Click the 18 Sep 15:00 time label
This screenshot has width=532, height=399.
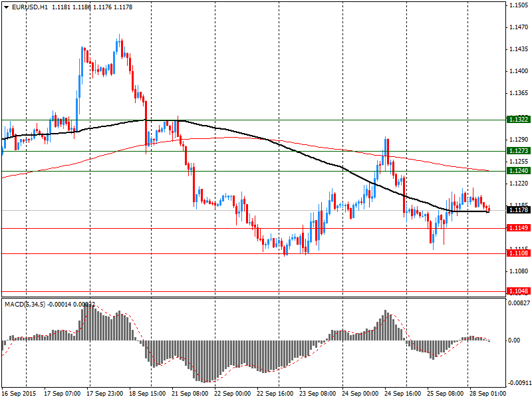coord(147,394)
